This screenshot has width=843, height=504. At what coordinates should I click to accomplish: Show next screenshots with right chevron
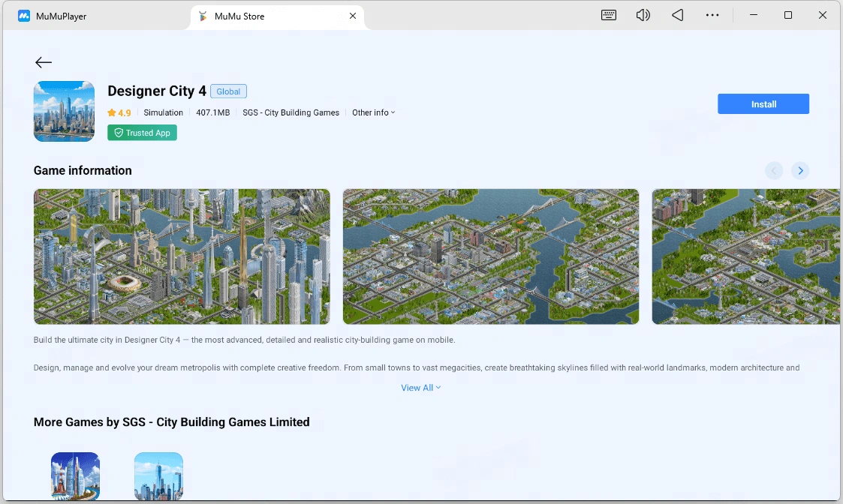(800, 171)
